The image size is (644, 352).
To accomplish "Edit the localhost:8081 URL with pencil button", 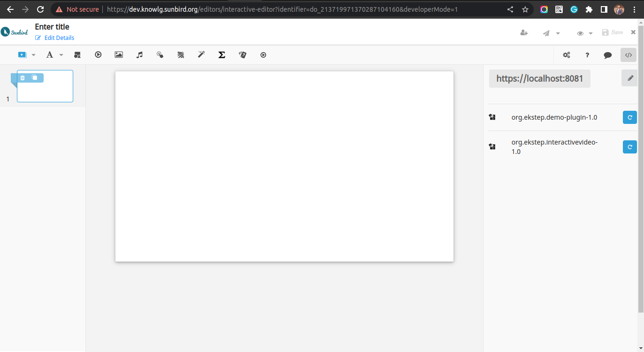I will coord(630,78).
